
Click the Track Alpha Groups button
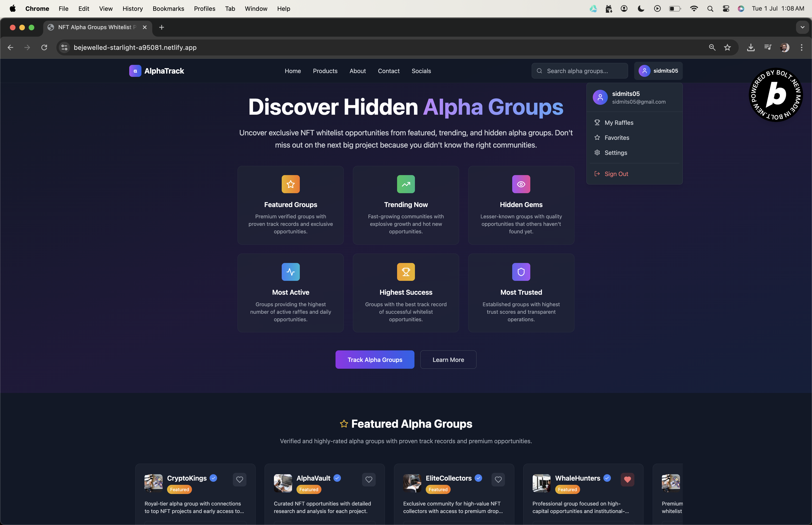click(x=375, y=360)
